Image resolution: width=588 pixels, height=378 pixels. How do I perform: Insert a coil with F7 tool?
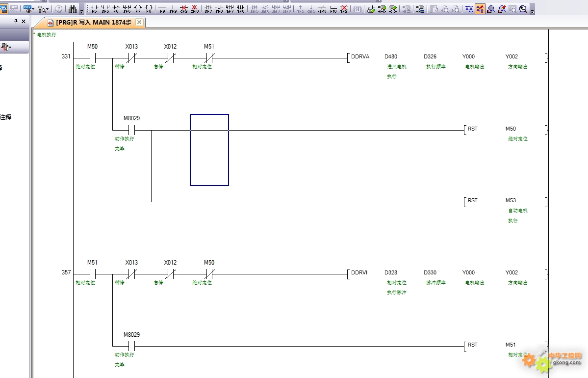(138, 9)
